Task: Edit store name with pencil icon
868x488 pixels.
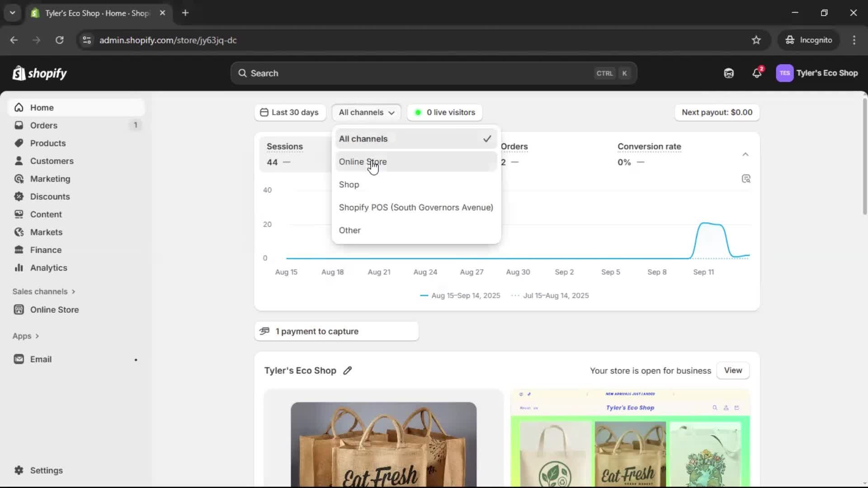Action: tap(347, 371)
